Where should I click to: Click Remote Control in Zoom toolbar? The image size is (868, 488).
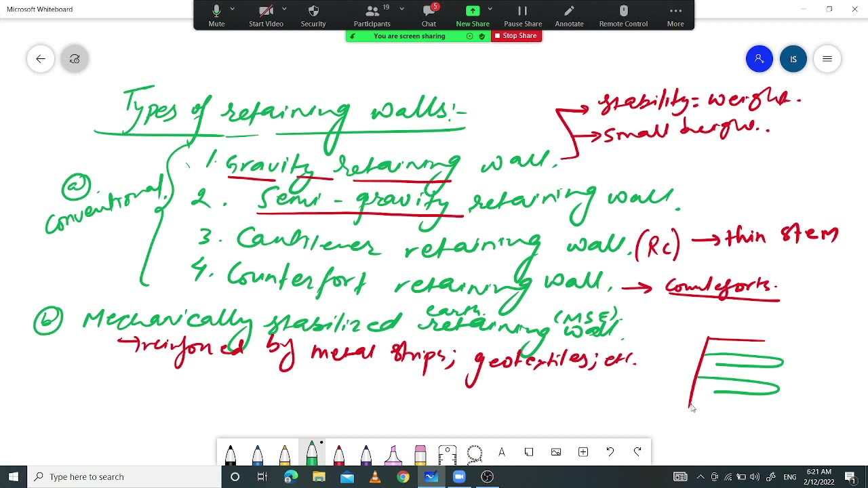(623, 16)
